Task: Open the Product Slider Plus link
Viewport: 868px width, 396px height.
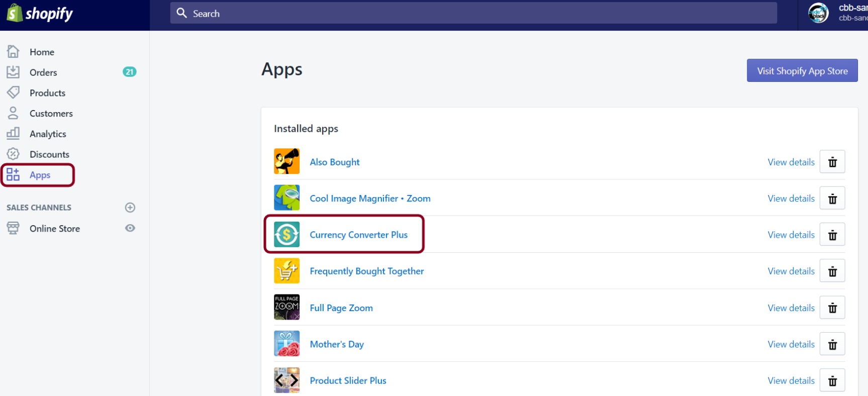Action: click(x=348, y=380)
